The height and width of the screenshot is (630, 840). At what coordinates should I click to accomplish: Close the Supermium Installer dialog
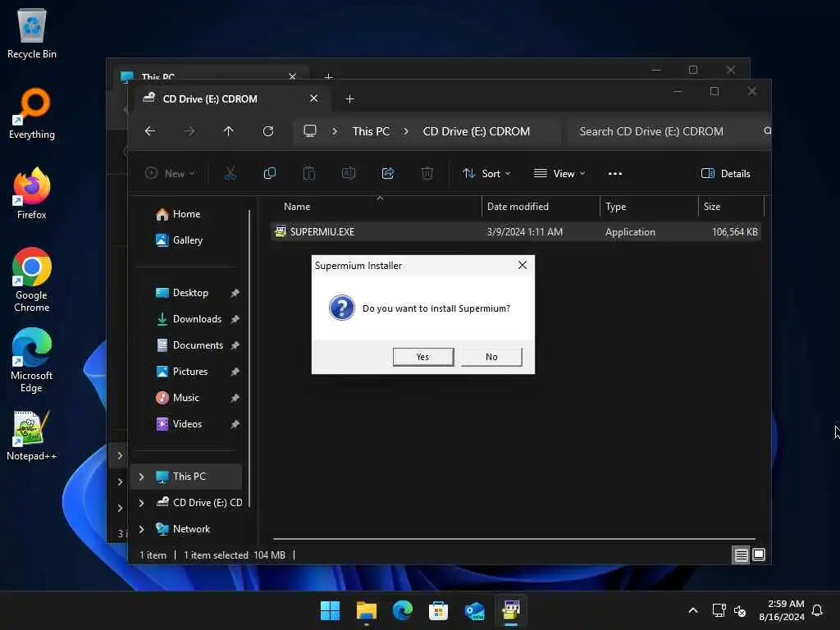(523, 265)
